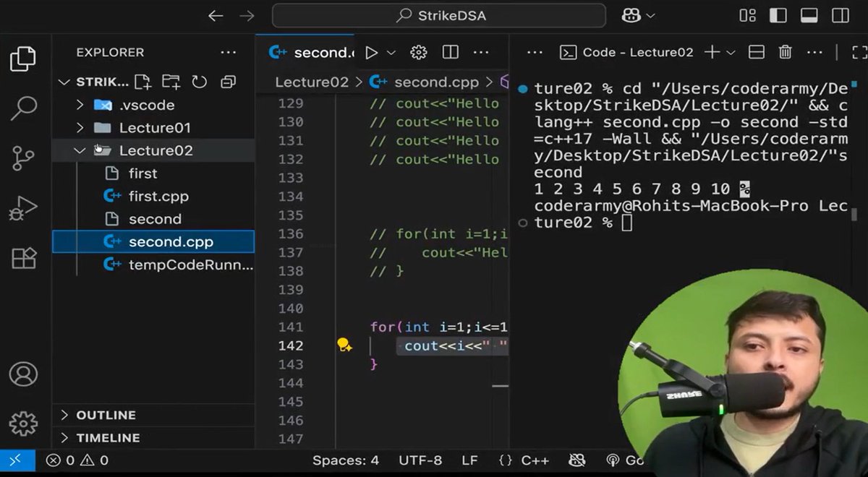Image resolution: width=868 pixels, height=477 pixels.
Task: Open the file named second
Action: tap(153, 219)
